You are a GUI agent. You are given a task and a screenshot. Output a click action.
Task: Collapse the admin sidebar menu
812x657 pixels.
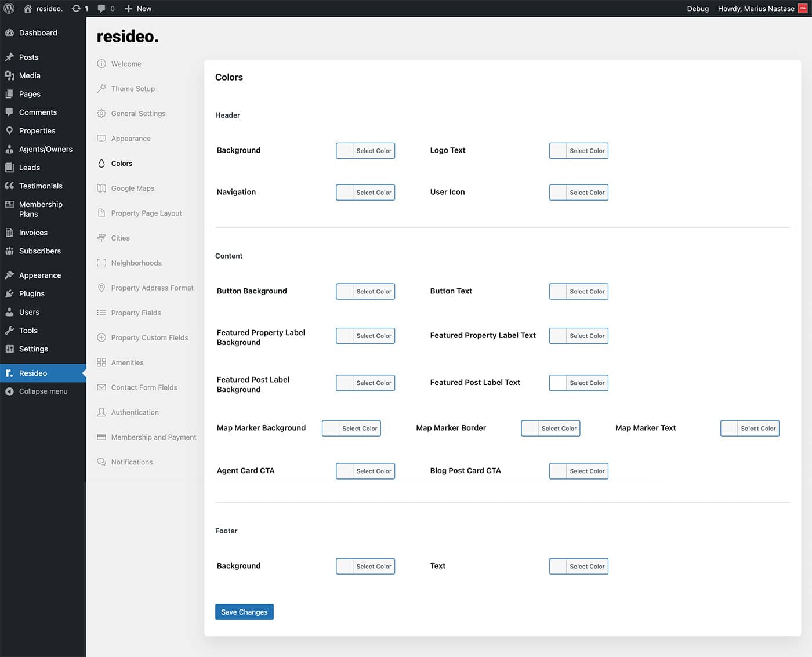[x=43, y=391]
